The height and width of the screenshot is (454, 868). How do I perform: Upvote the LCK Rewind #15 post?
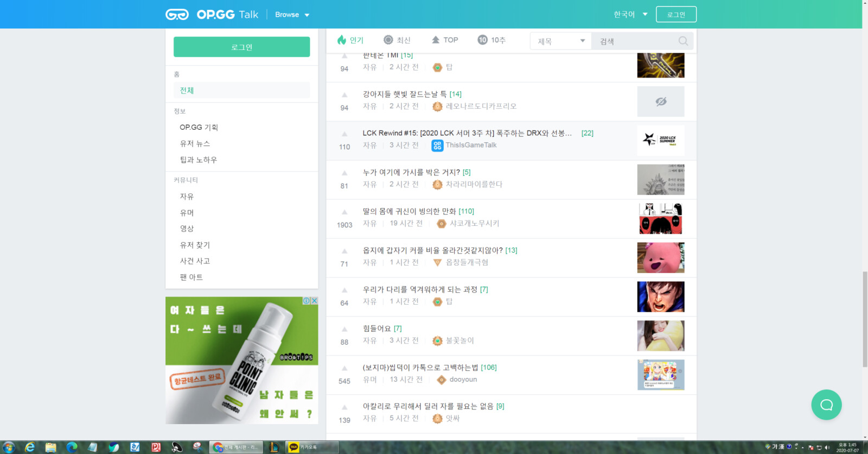tap(344, 134)
